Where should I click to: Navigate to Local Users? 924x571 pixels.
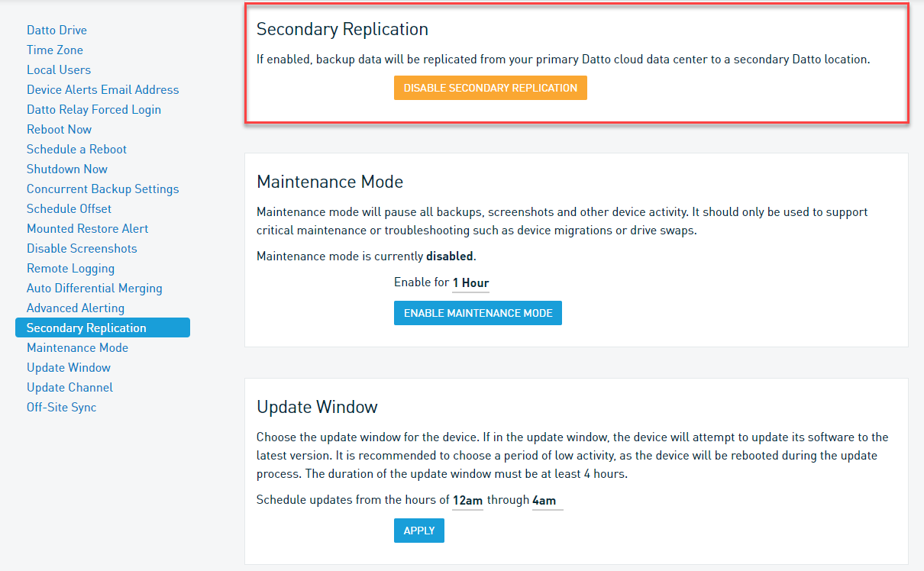59,70
